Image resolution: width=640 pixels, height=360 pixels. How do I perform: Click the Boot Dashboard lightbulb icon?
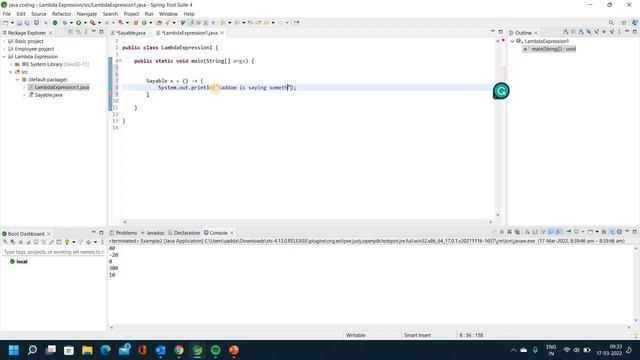[67, 242]
